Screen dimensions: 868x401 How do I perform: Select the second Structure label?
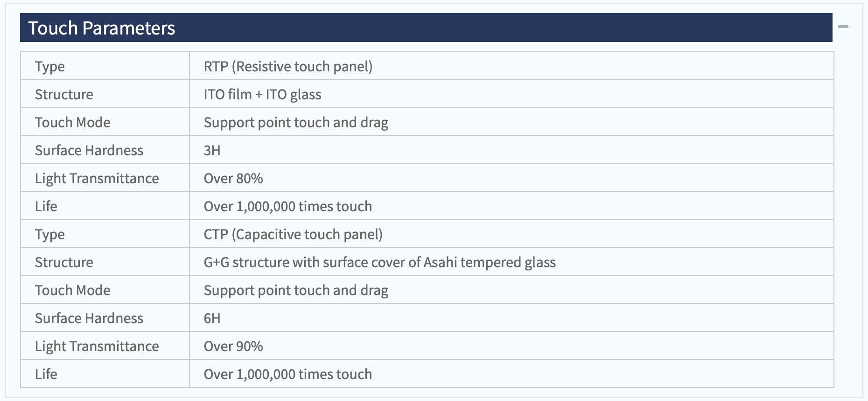pyautogui.click(x=64, y=262)
